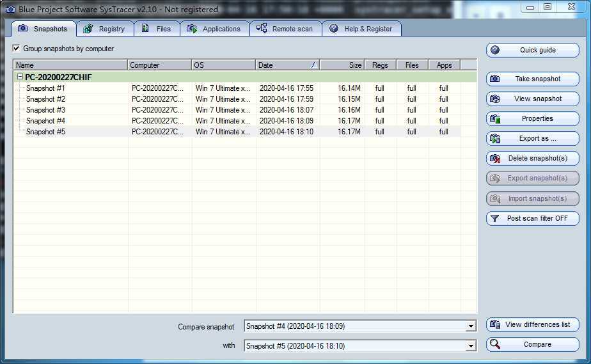Screen dimensions: 591x364
Task: Click the 16.15M size cell
Action: (349, 99)
